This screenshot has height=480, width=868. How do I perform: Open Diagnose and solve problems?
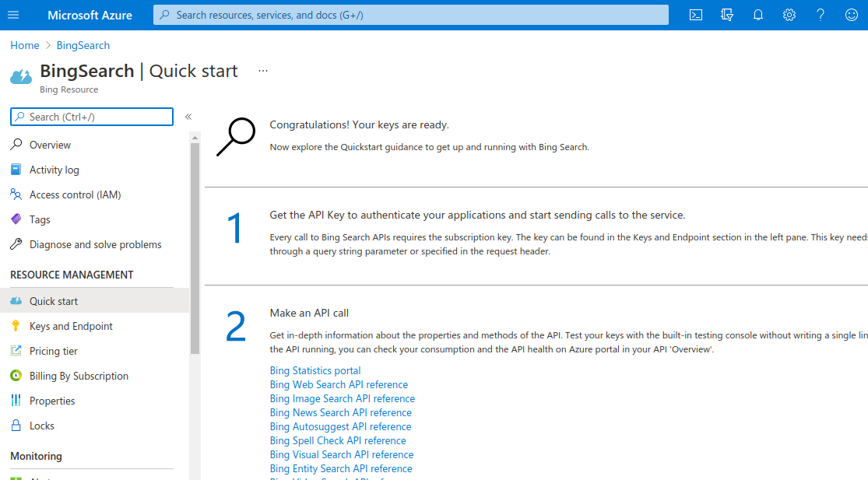coord(95,244)
